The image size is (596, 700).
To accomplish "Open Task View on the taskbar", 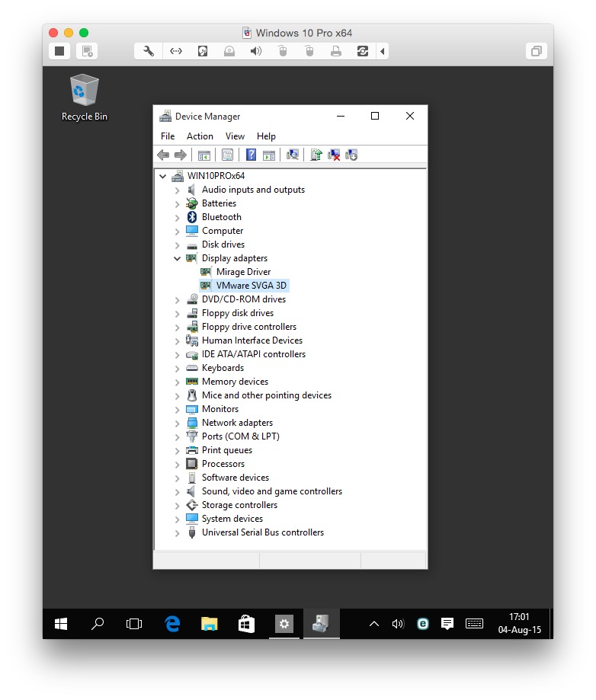I will point(134,624).
